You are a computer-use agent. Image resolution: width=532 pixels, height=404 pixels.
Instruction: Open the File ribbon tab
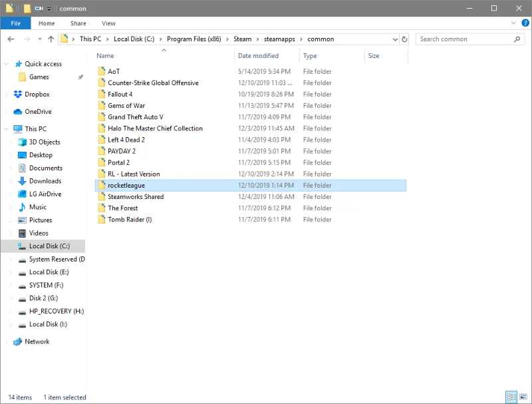15,23
